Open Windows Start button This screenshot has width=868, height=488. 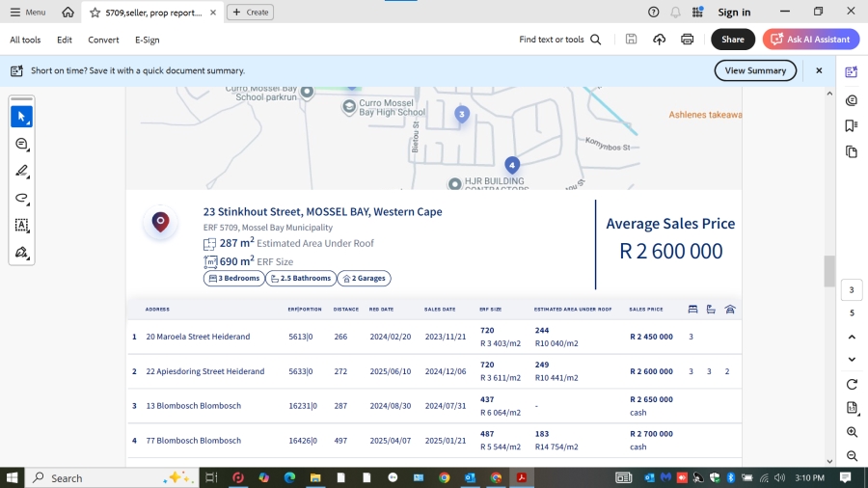[x=12, y=477]
